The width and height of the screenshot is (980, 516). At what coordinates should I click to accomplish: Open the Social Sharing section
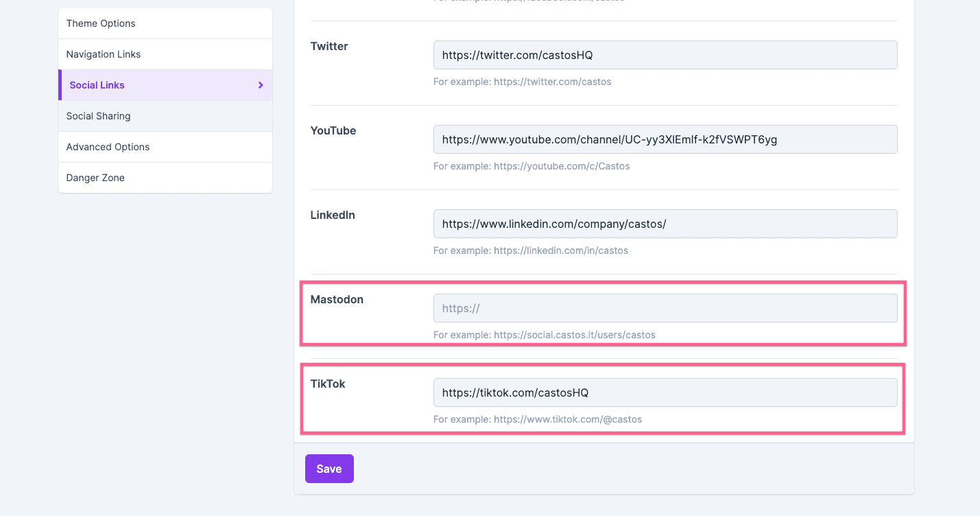pos(165,116)
